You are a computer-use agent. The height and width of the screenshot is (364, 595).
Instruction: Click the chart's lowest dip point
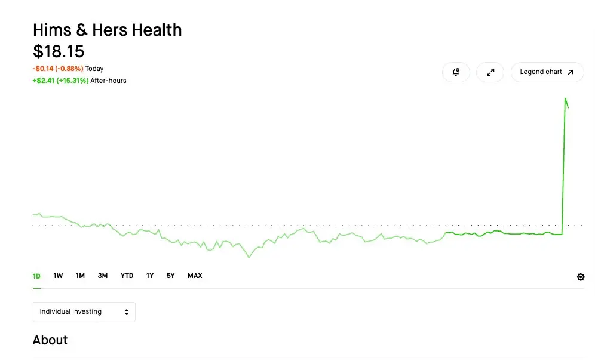pos(249,257)
